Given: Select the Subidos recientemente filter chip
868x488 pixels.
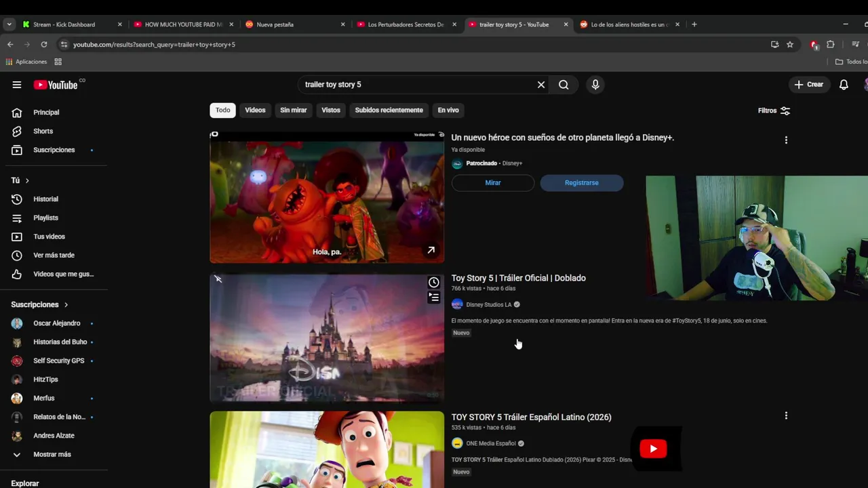Looking at the screenshot, I should coord(389,110).
